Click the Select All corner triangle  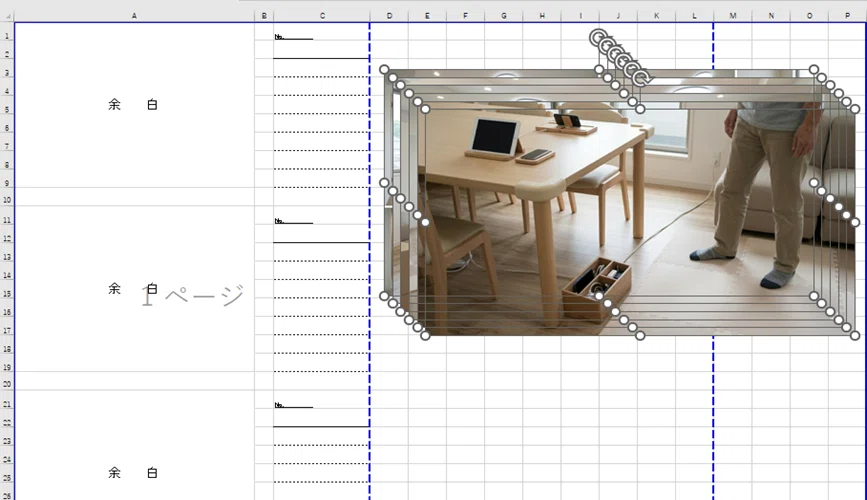pyautogui.click(x=7, y=16)
